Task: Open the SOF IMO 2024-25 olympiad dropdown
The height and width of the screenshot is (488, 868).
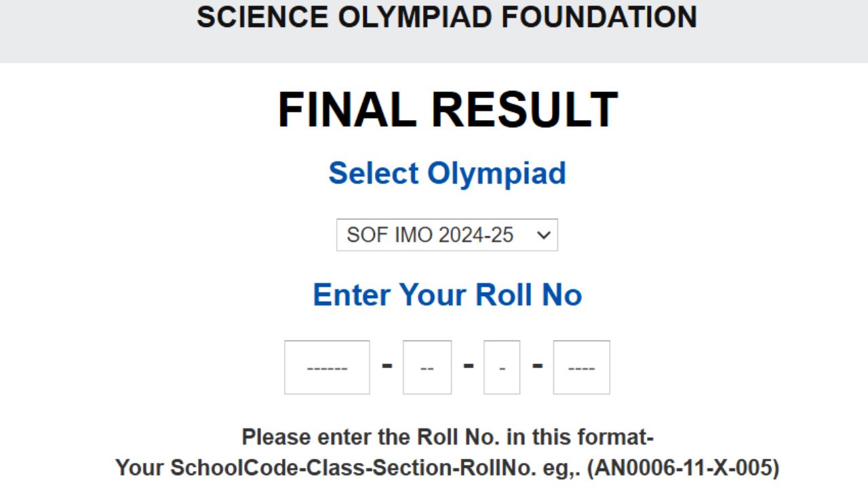Action: (x=446, y=235)
